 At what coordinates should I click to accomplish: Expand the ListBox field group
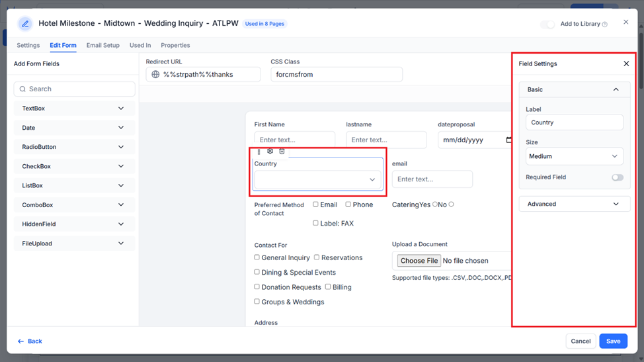pos(74,185)
